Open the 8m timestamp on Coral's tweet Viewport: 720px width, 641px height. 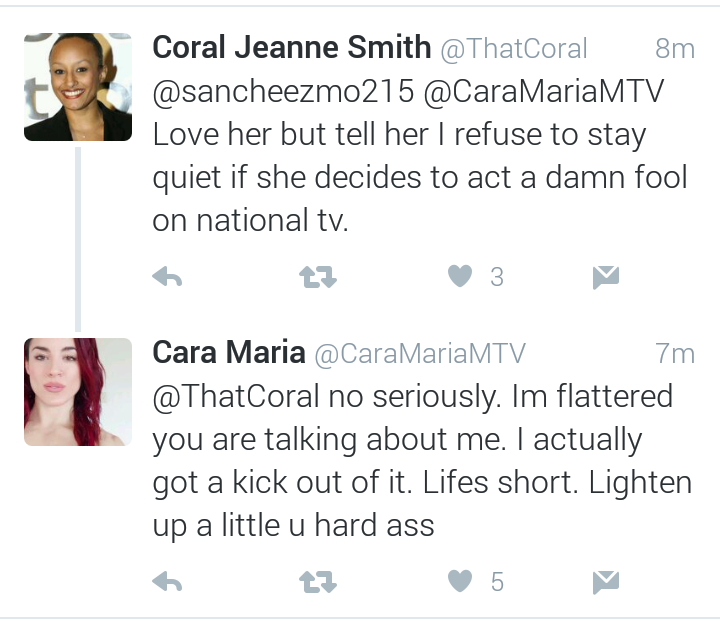click(675, 48)
